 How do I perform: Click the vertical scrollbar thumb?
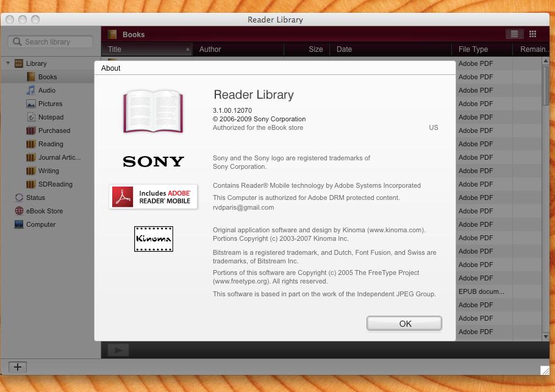pyautogui.click(x=546, y=85)
